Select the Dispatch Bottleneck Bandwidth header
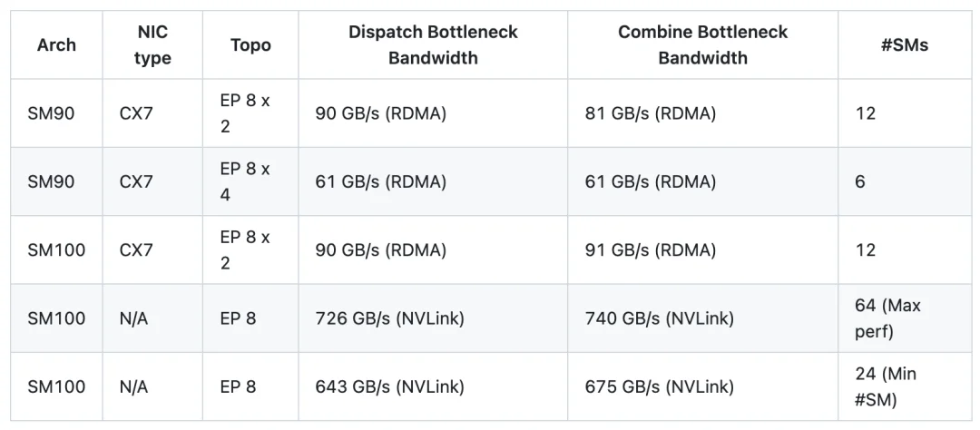980x430 pixels. (x=433, y=44)
